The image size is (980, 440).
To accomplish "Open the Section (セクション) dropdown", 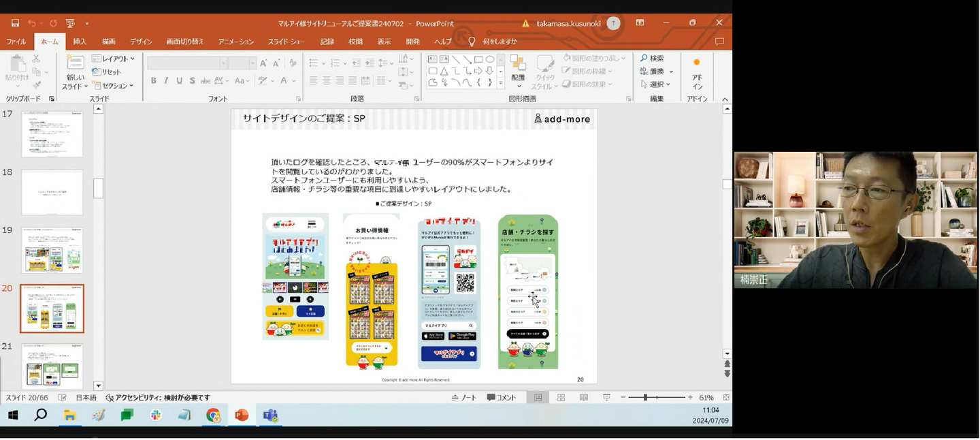I will tap(114, 86).
